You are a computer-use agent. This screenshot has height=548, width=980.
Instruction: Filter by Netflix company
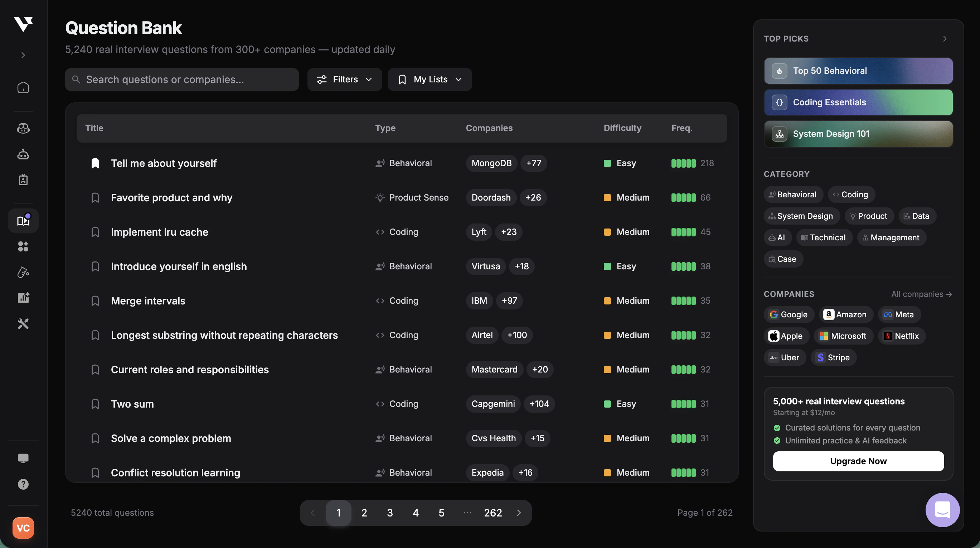901,336
